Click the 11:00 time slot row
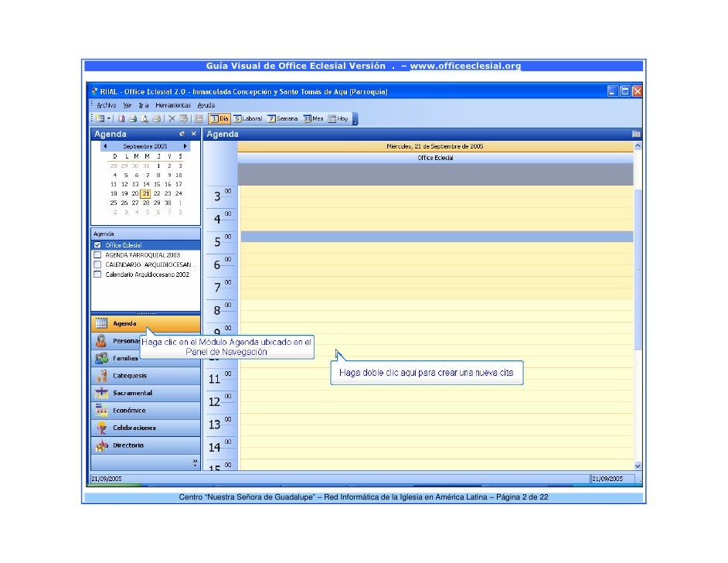The image size is (728, 563). (437, 374)
